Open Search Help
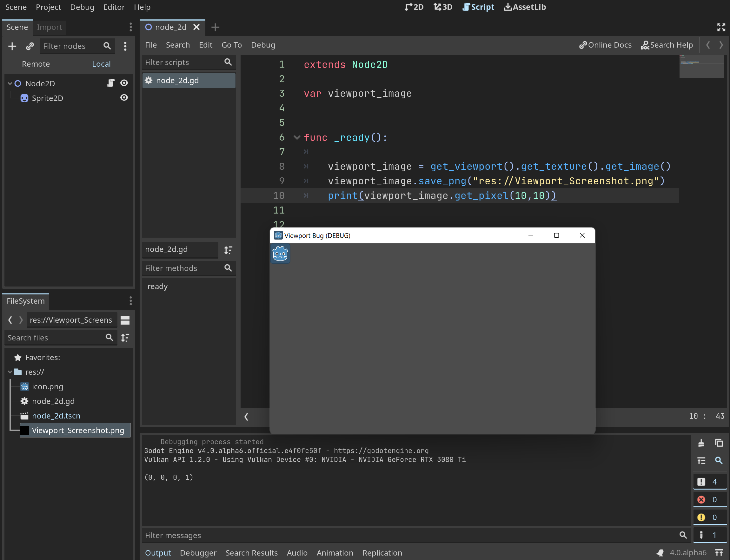This screenshot has width=730, height=560. click(667, 45)
